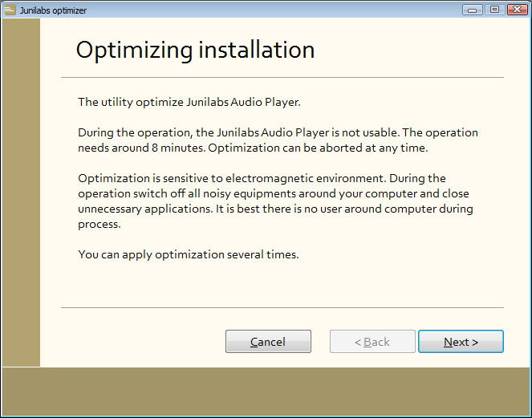Click the text 'needs around 8 minutes'
This screenshot has height=418, width=532.
point(141,148)
